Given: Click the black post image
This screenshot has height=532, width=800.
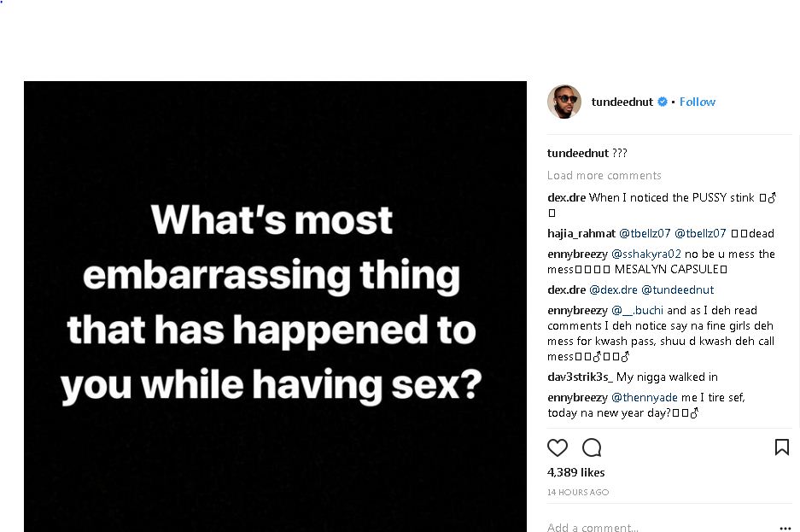Looking at the screenshot, I should point(275,306).
